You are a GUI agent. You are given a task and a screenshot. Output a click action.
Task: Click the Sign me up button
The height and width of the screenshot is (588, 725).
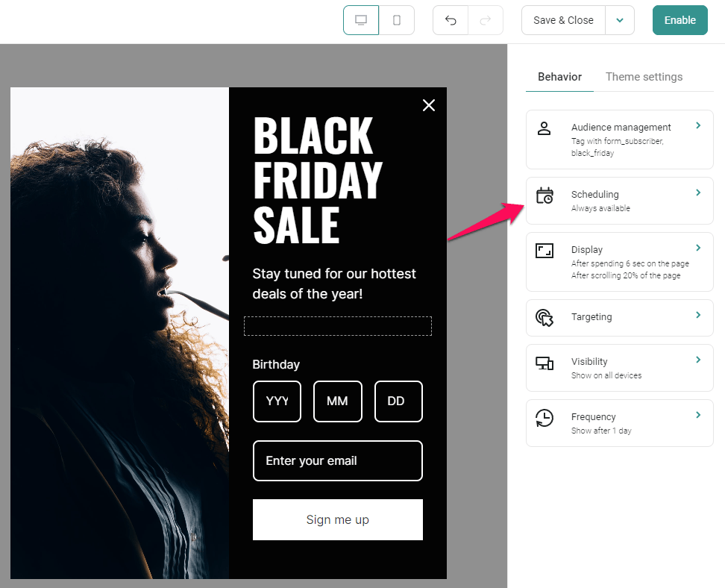point(338,519)
